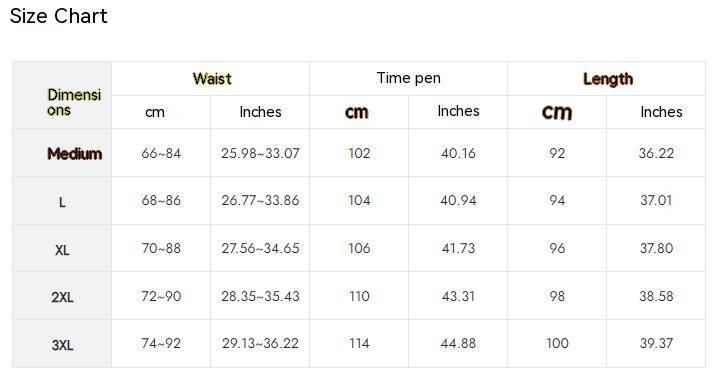Click the 66~84 waist cm cell
Image resolution: width=725 pixels, height=391 pixels.
161,153
